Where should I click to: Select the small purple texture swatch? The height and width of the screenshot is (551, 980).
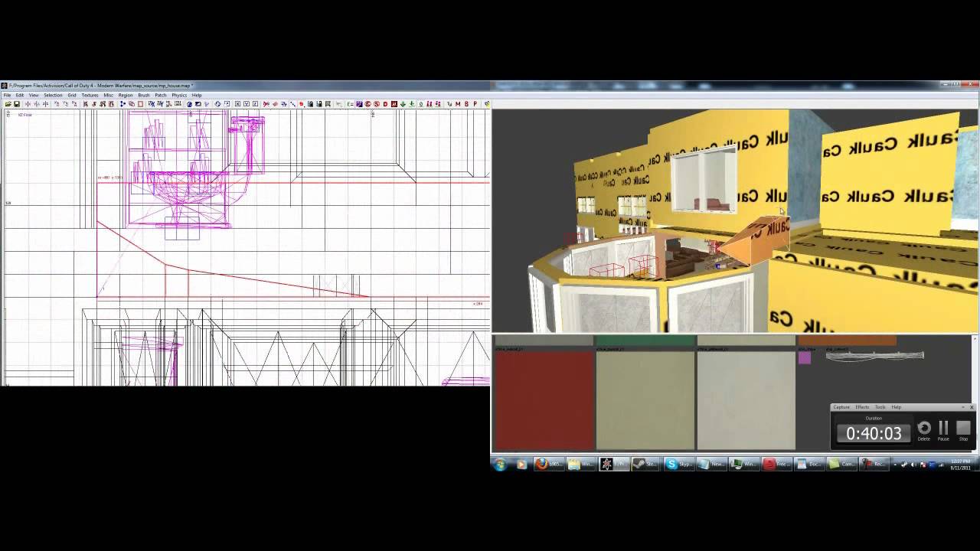click(805, 357)
